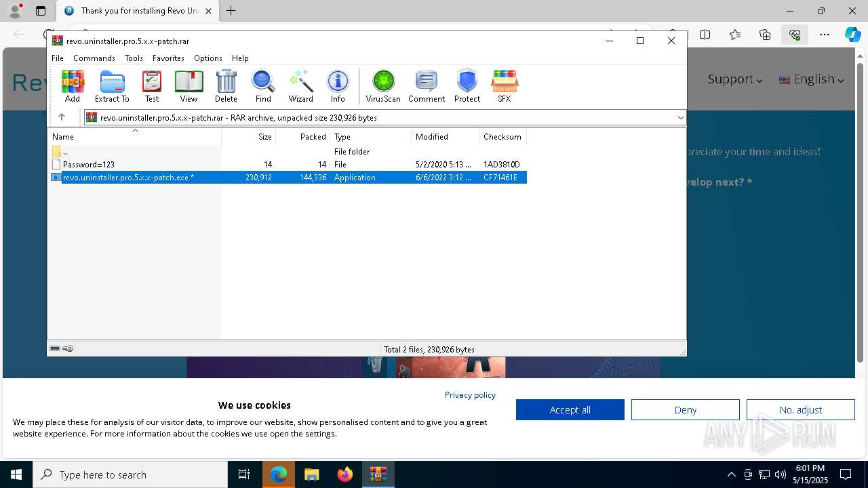Click the SFX toolbar icon
Image resolution: width=868 pixels, height=488 pixels.
pos(505,86)
